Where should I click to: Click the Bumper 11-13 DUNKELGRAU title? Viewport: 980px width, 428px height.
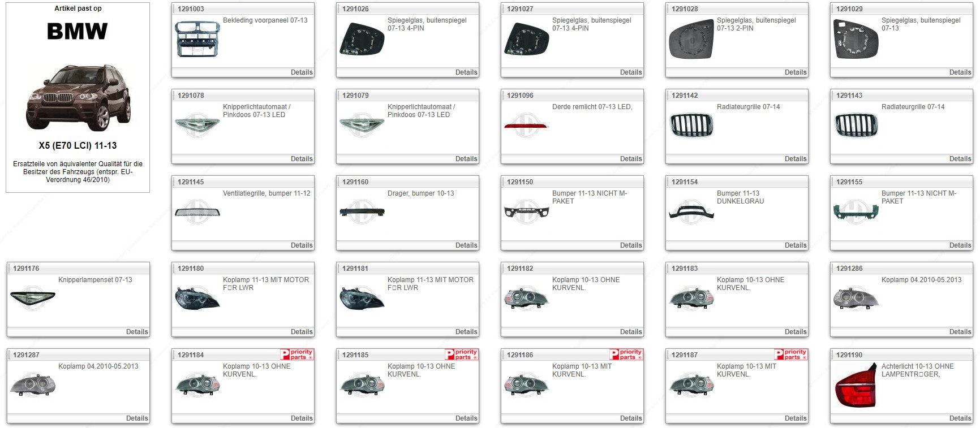pyautogui.click(x=740, y=197)
